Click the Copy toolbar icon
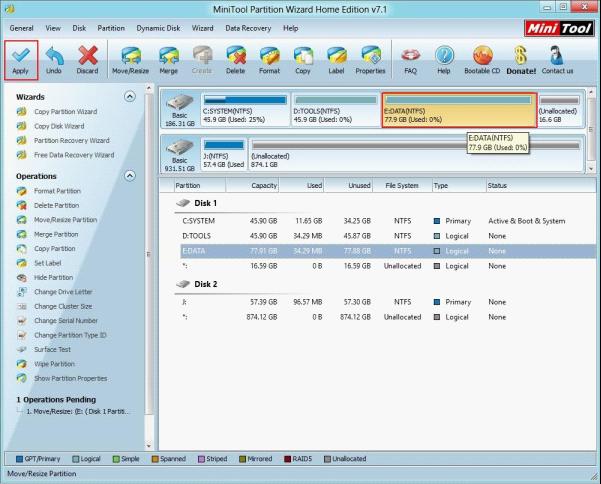Screen dimensions: 601x484 point(303,56)
